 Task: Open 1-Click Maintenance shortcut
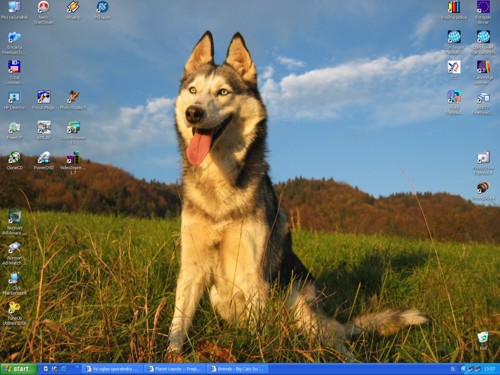pos(14,278)
